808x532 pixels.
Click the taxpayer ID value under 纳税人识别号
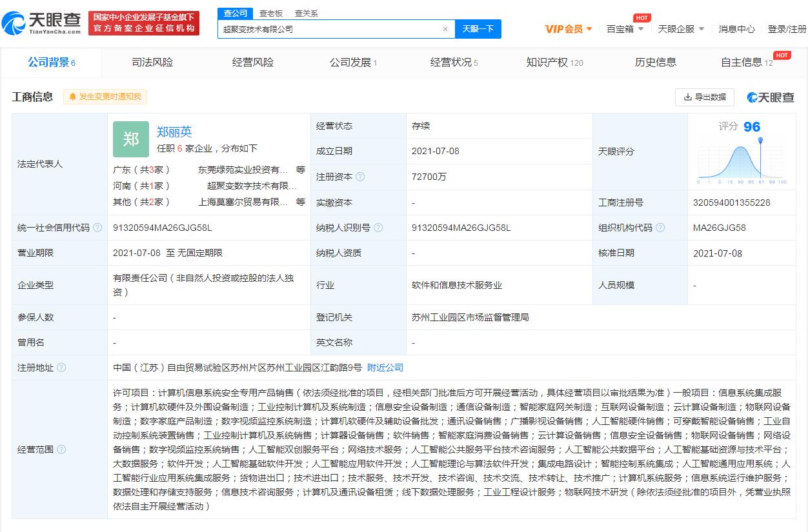461,228
